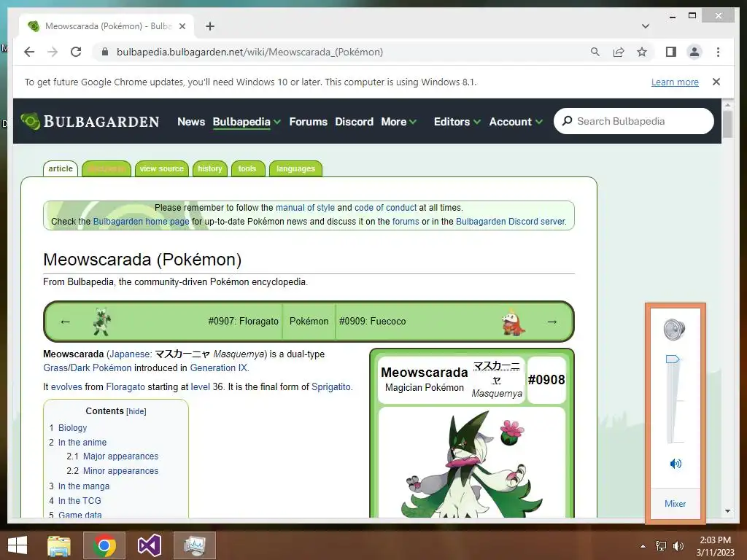Bookmark this page with the star icon
Screen dimensions: 747x560
pos(642,52)
